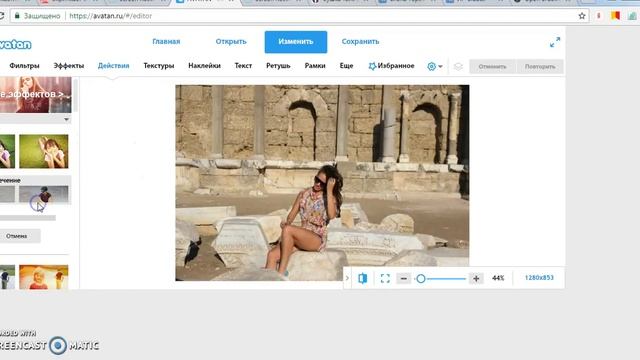Zoom out with the minus button

[x=404, y=278]
